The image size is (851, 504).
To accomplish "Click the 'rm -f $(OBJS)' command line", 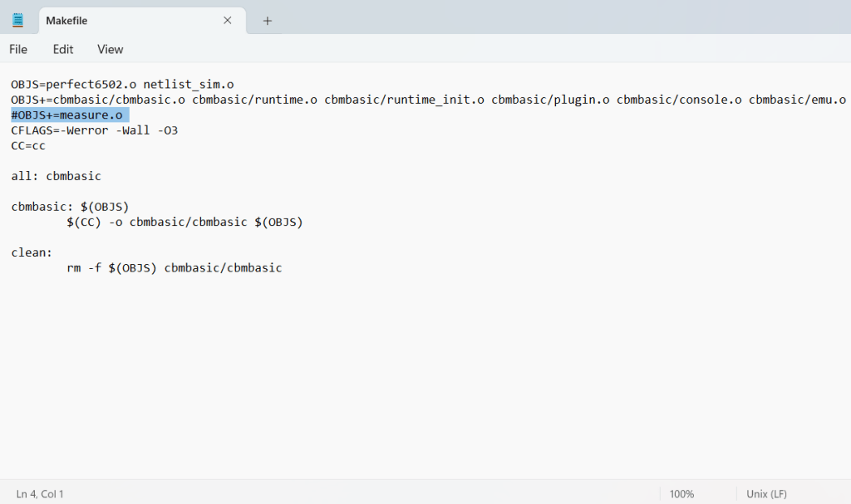I will coord(175,268).
